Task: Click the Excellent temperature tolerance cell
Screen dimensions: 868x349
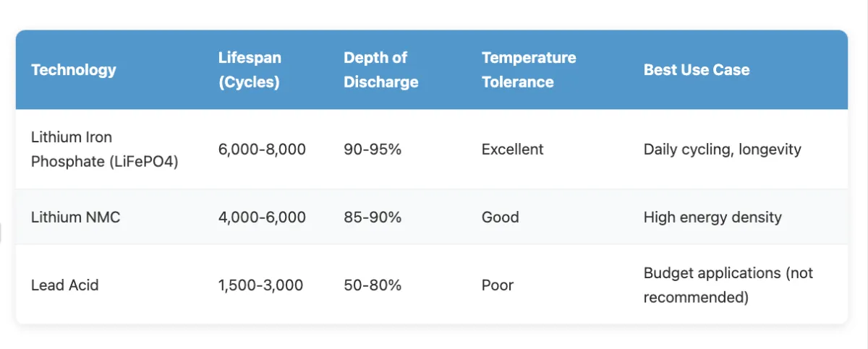Action: [x=512, y=150]
